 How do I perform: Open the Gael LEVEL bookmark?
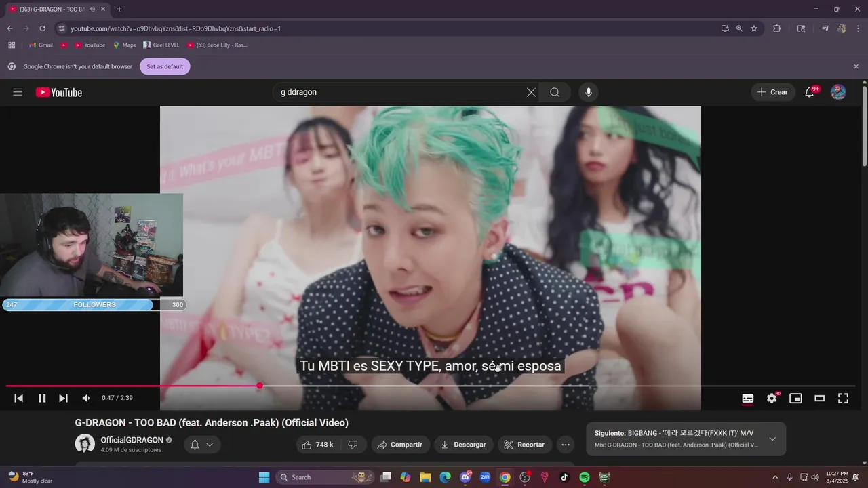[x=161, y=45]
